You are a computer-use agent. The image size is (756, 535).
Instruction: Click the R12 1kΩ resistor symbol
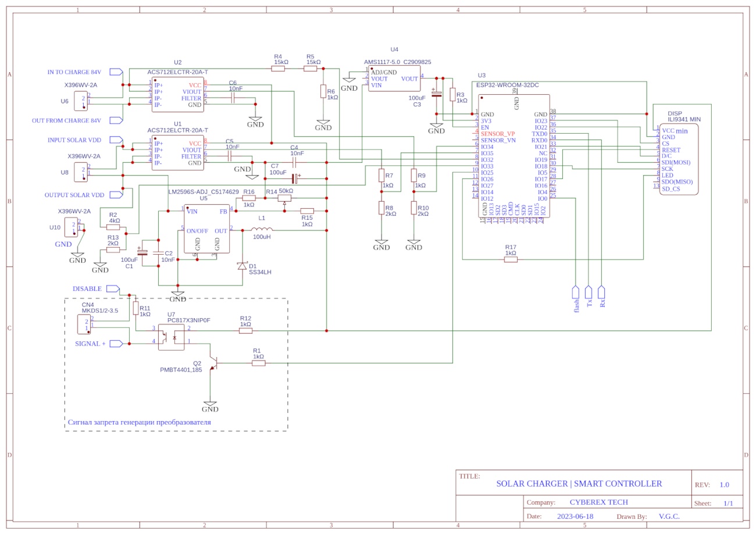(x=245, y=330)
